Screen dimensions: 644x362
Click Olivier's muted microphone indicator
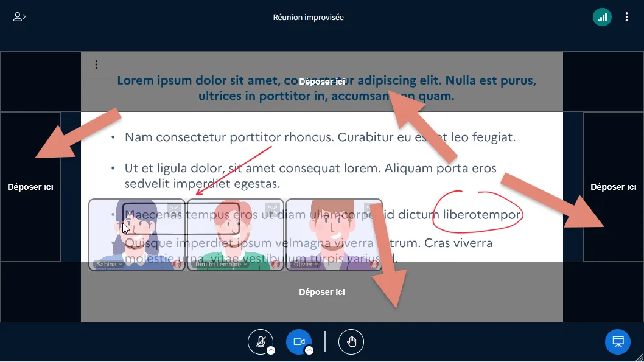pyautogui.click(x=374, y=264)
